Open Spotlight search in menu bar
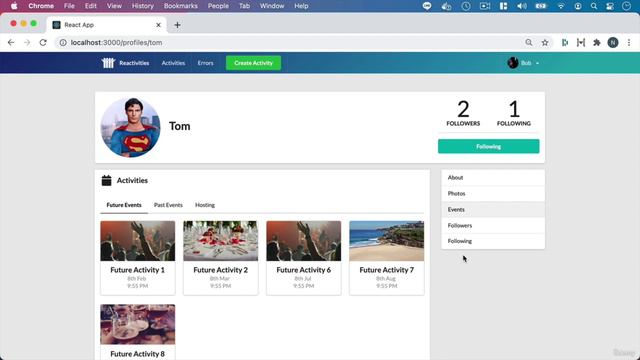This screenshot has width=640, height=360. 594,6
